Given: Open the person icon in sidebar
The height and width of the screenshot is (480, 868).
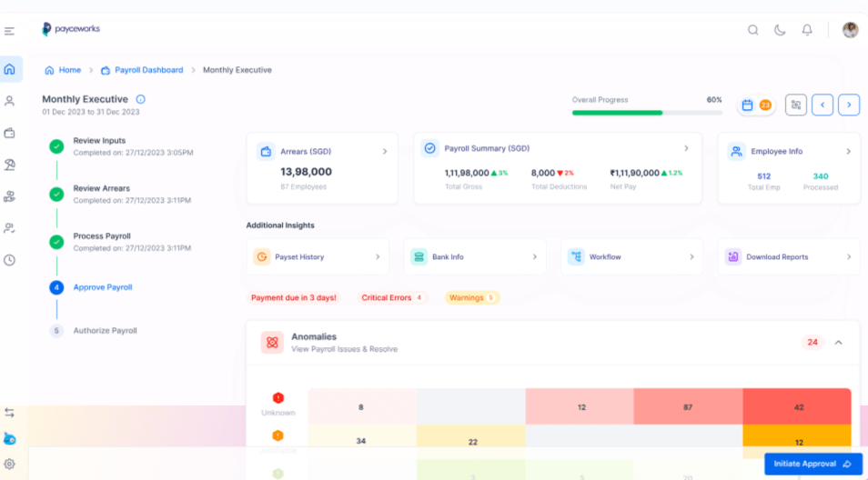Looking at the screenshot, I should tap(9, 101).
